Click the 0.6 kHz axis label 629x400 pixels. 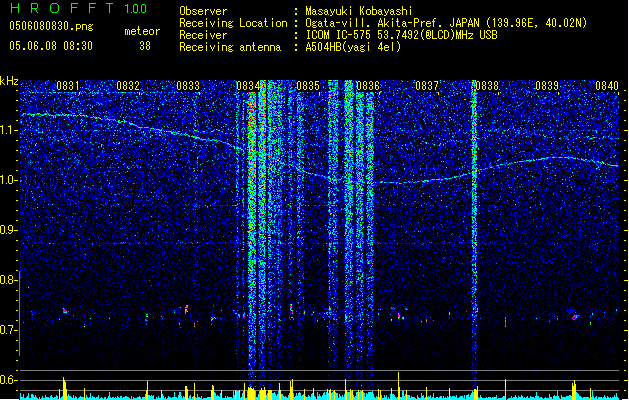9,380
